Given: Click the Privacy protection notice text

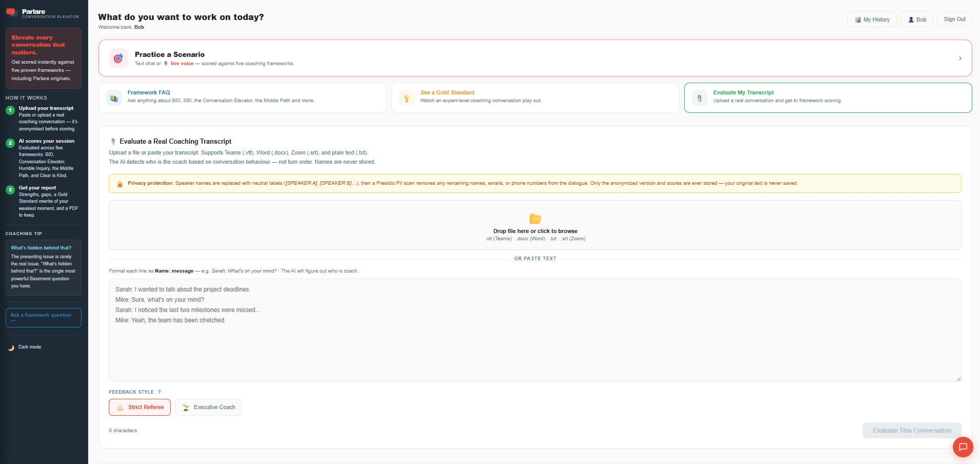Looking at the screenshot, I should point(463,183).
